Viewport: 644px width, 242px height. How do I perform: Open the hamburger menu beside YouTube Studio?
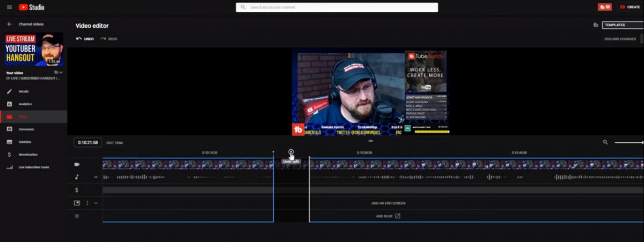(9, 7)
